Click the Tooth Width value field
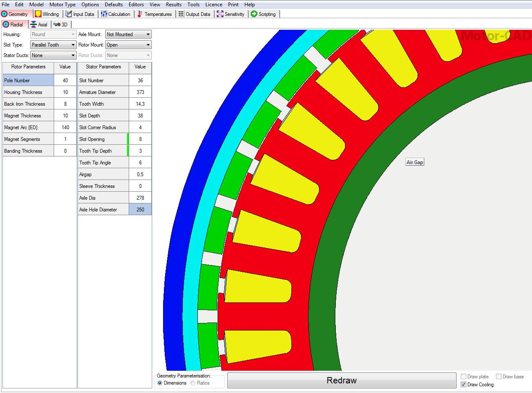 point(140,104)
